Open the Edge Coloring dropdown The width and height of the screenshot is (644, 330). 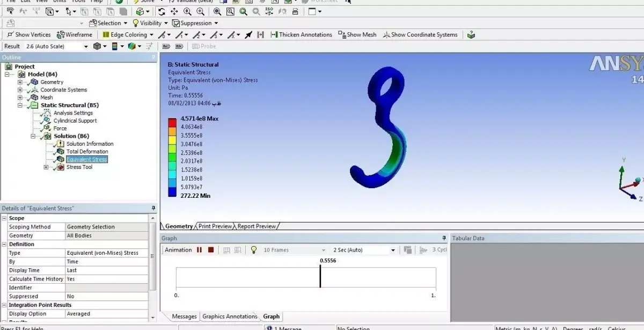point(128,35)
